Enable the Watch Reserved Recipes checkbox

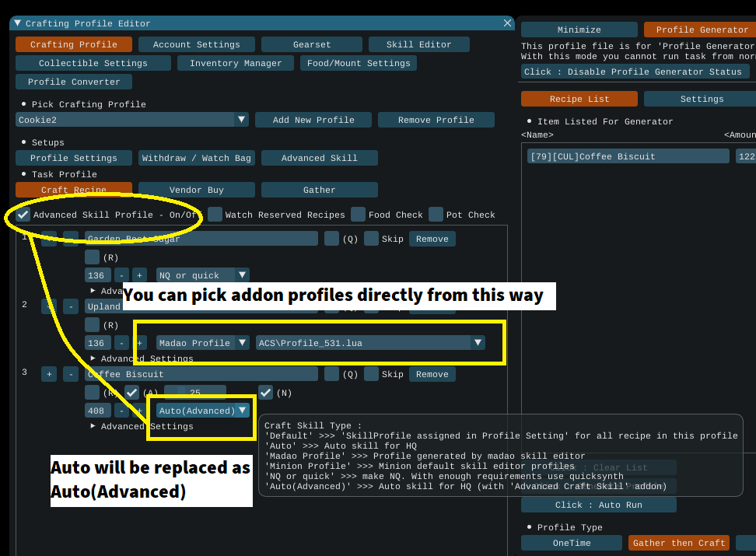[215, 215]
